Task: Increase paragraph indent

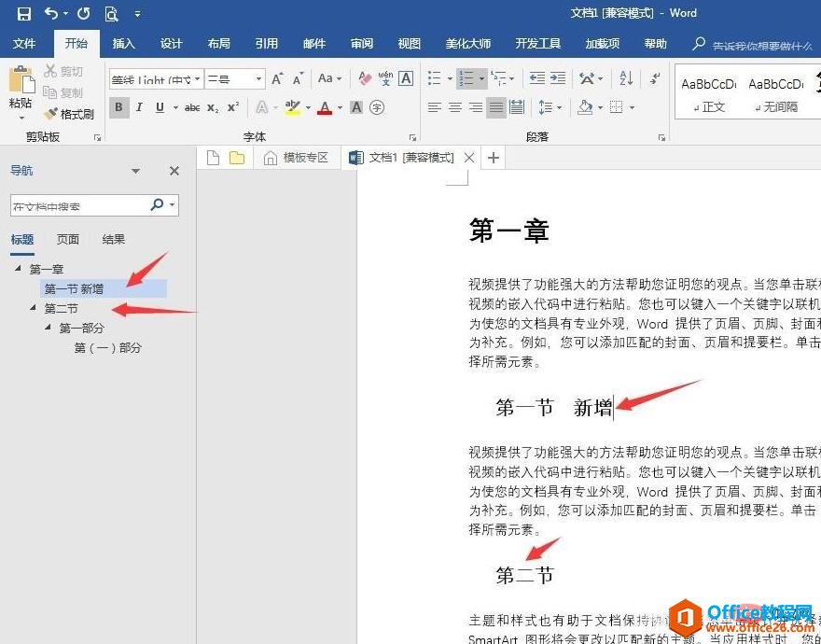Action: click(560, 78)
